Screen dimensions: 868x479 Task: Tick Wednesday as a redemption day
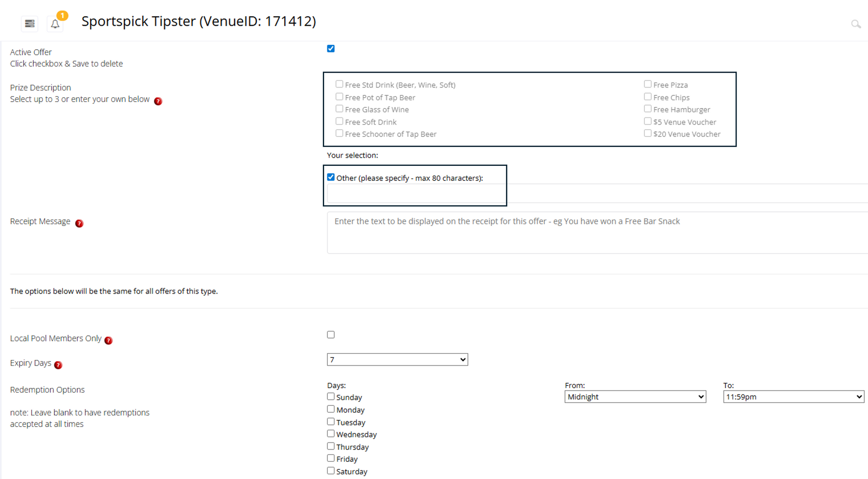331,434
